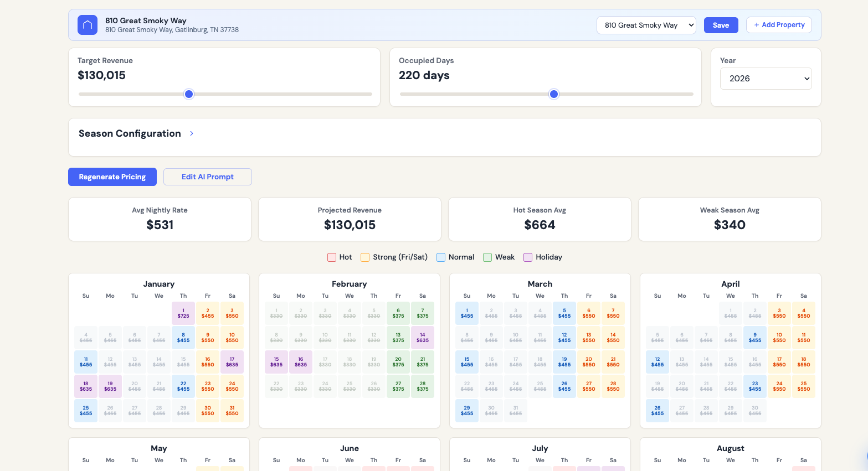The image size is (868, 471).
Task: Adjust the Target Revenue slider handle
Action: [x=189, y=94]
